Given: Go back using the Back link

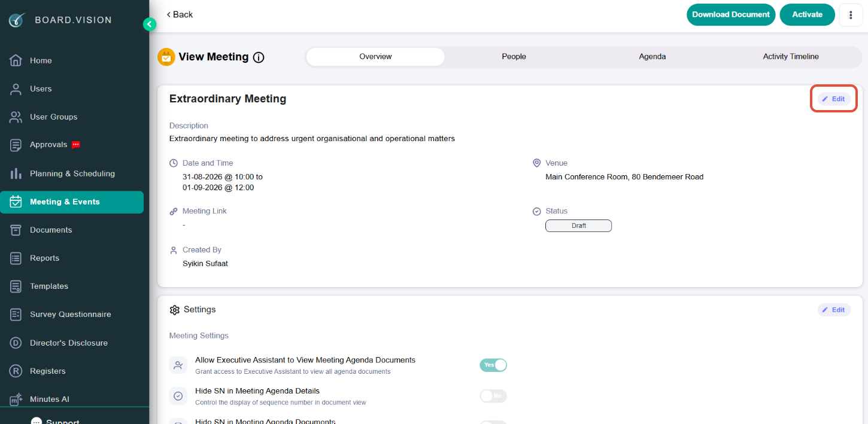Looking at the screenshot, I should (180, 14).
